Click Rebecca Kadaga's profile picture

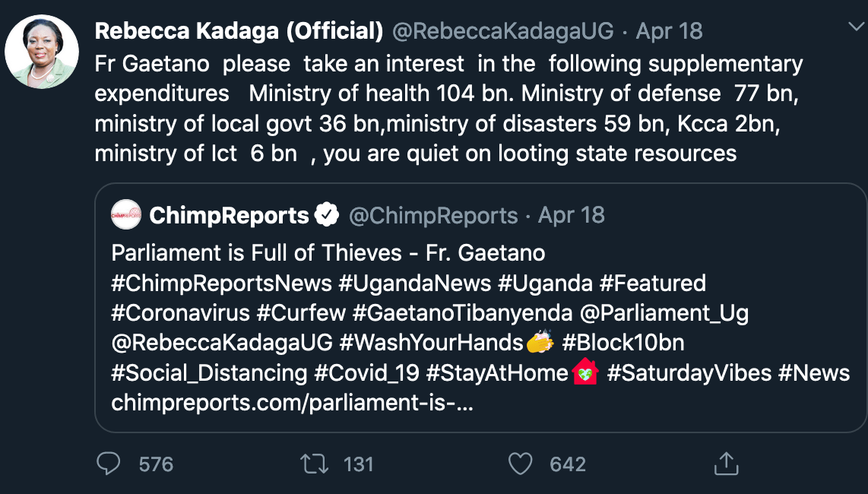tap(42, 52)
